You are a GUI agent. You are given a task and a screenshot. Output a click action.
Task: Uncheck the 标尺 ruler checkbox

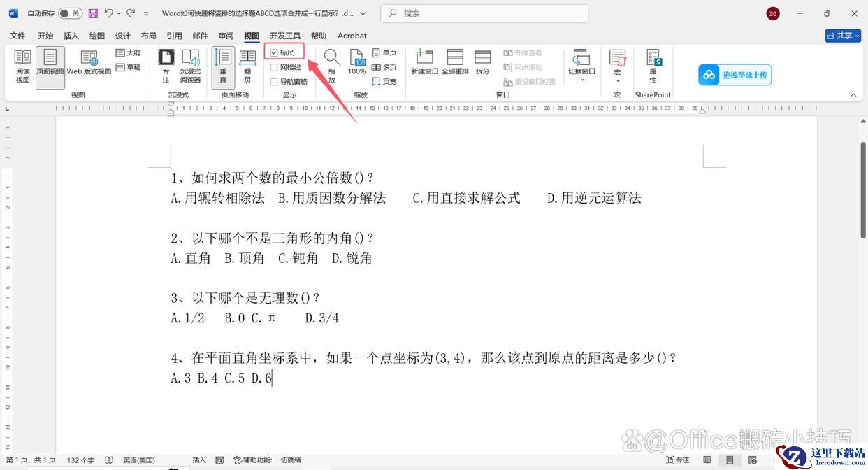click(x=274, y=53)
